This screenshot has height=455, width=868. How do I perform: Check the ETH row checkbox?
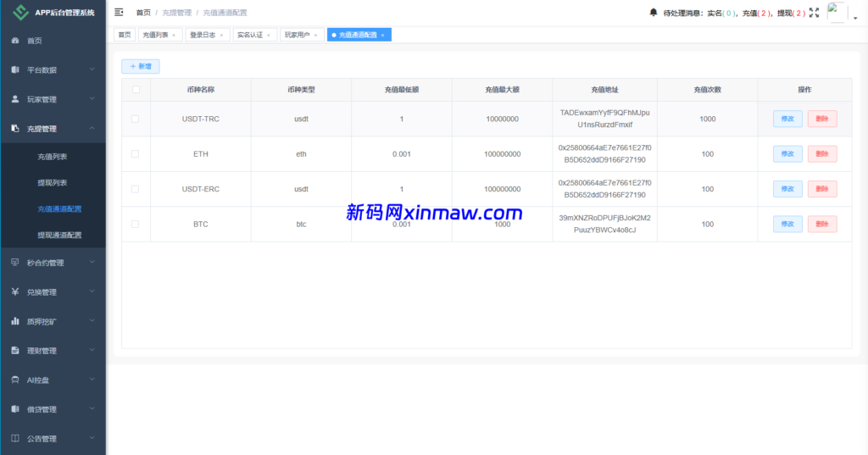(135, 154)
